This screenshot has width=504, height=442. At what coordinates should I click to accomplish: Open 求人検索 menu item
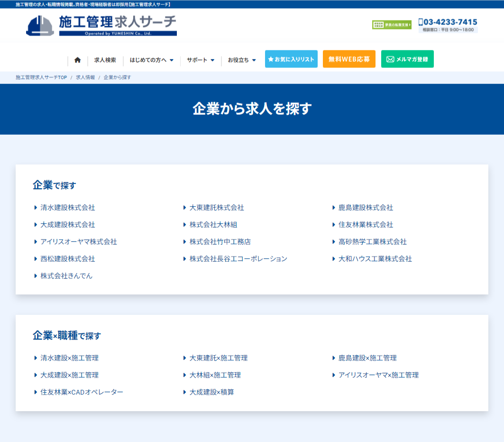[105, 60]
